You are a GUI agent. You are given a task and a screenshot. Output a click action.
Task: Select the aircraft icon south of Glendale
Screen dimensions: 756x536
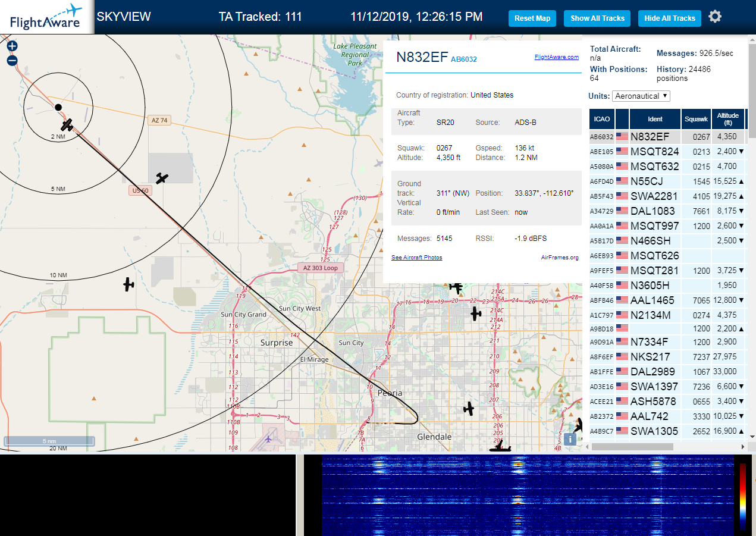[x=500, y=446]
